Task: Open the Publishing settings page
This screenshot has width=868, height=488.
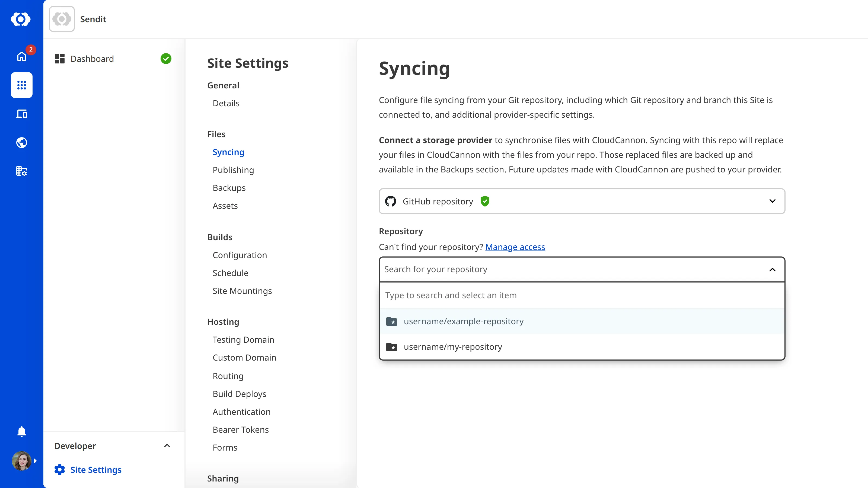Action: click(233, 170)
